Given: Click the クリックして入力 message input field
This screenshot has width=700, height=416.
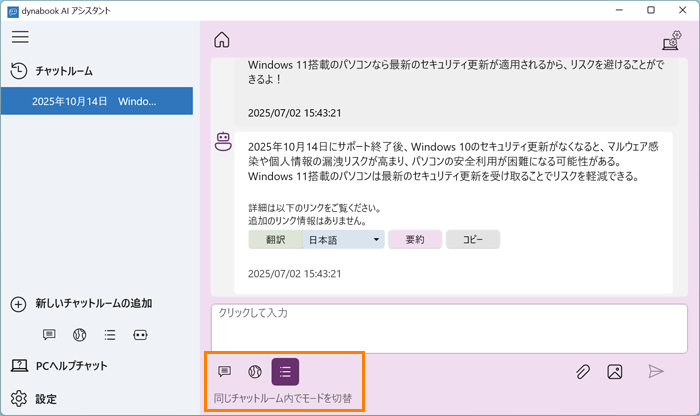Looking at the screenshot, I should coord(449,329).
